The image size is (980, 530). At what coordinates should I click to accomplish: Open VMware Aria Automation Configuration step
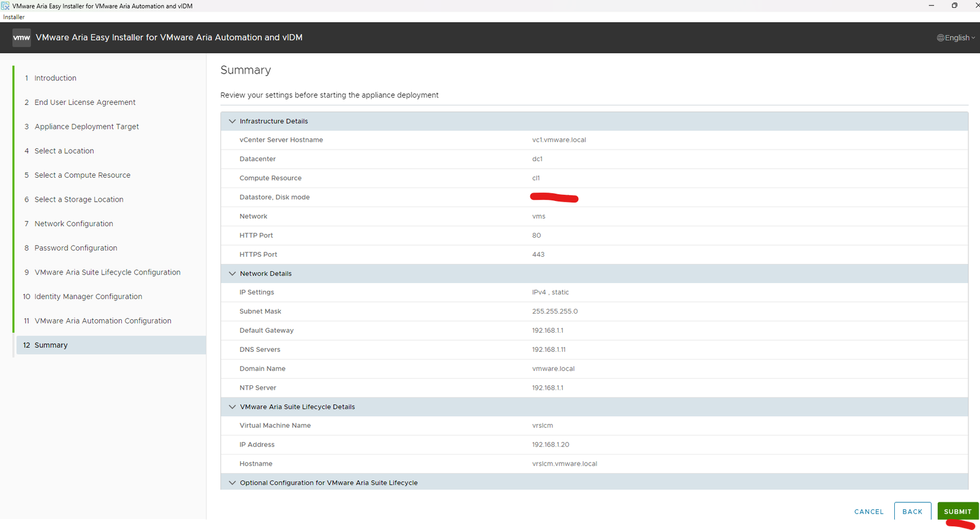point(103,321)
